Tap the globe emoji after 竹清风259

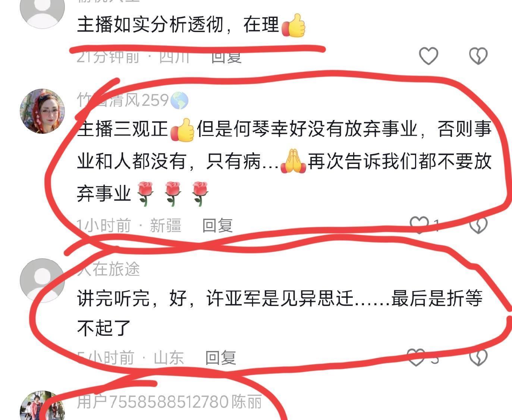tap(179, 101)
